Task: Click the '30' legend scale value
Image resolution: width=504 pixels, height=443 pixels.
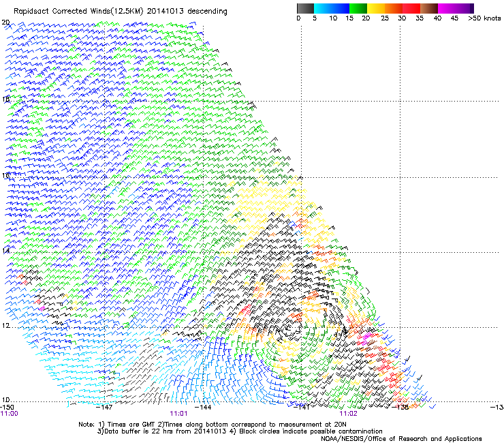Action: (x=402, y=18)
